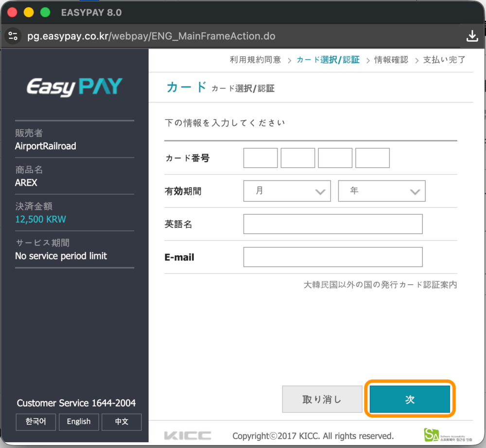Open 大韓民国以外の国の発行カード認証案内 link
This screenshot has height=448, width=486.
tap(380, 285)
